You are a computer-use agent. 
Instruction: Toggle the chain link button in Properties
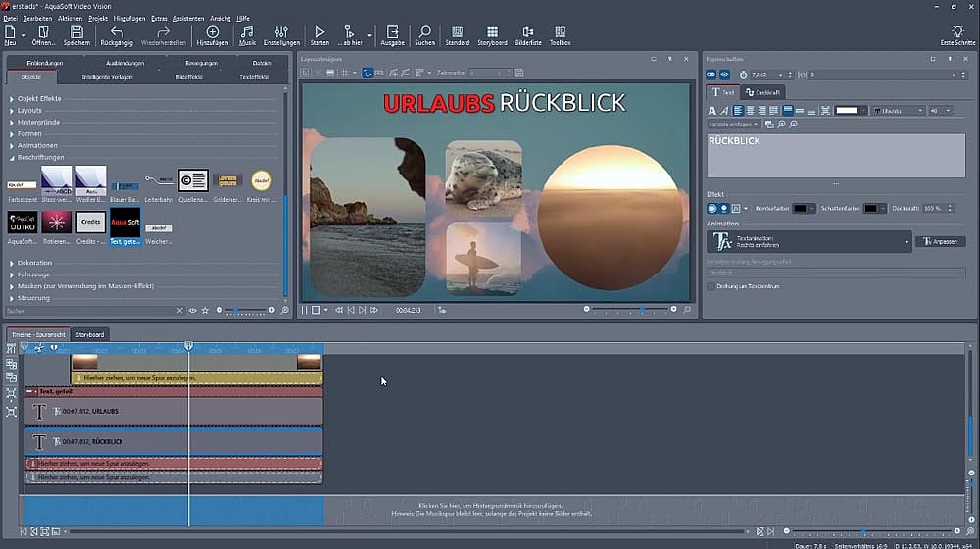pos(712,75)
